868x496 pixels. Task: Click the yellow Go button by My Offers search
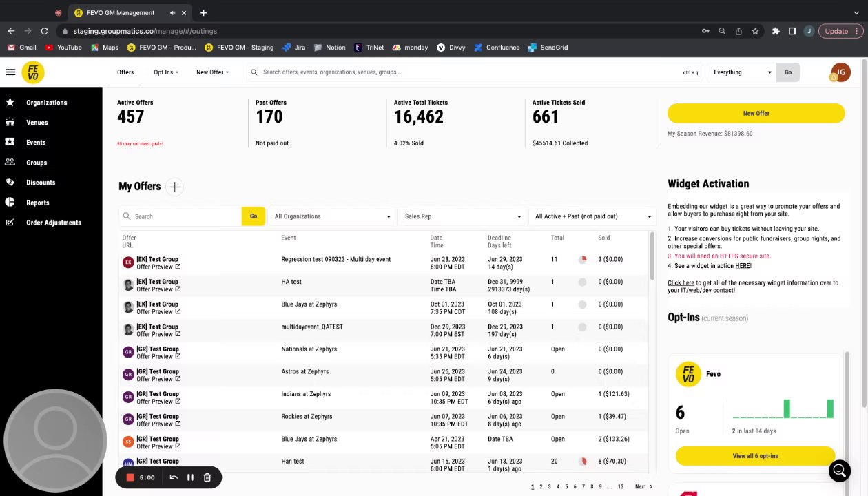coord(254,216)
